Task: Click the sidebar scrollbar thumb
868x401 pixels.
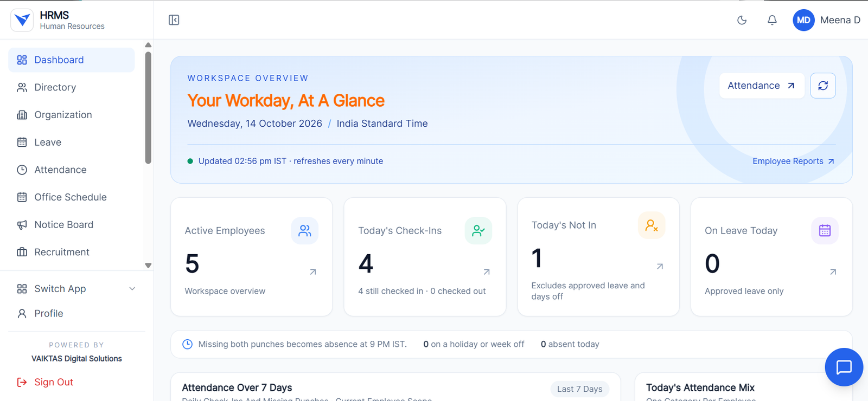Action: [x=148, y=107]
